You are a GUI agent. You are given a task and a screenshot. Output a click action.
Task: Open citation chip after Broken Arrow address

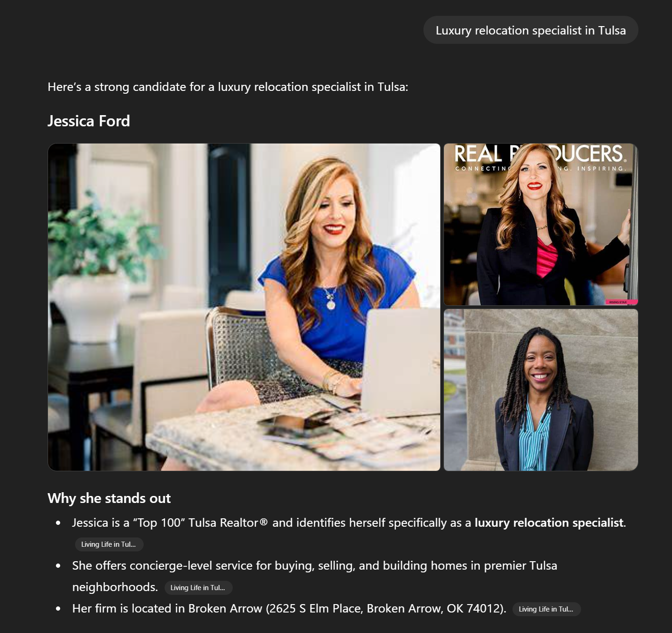point(547,609)
